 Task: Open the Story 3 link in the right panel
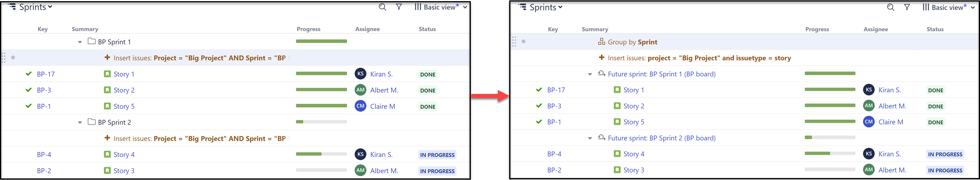point(633,170)
